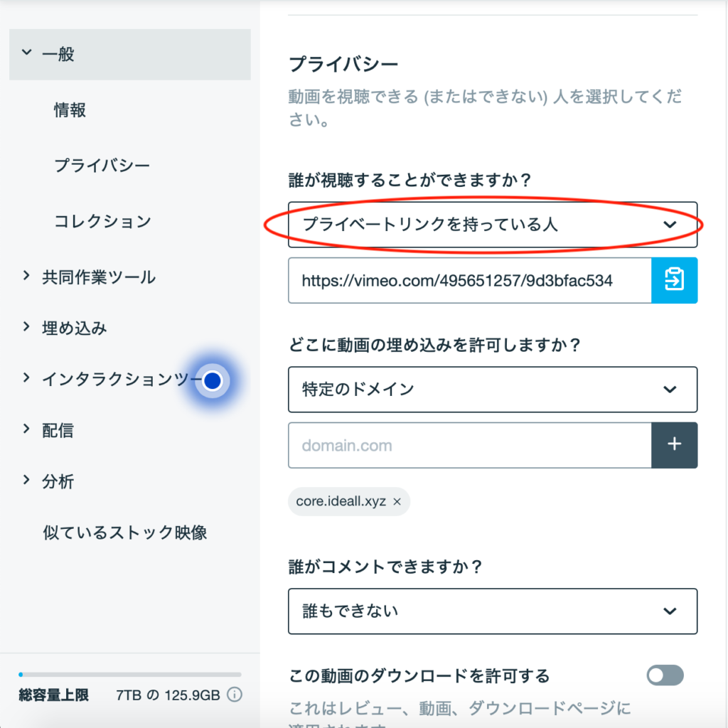The height and width of the screenshot is (728, 728).
Task: Remove the core.ideall.xyz domain tag
Action: [397, 502]
